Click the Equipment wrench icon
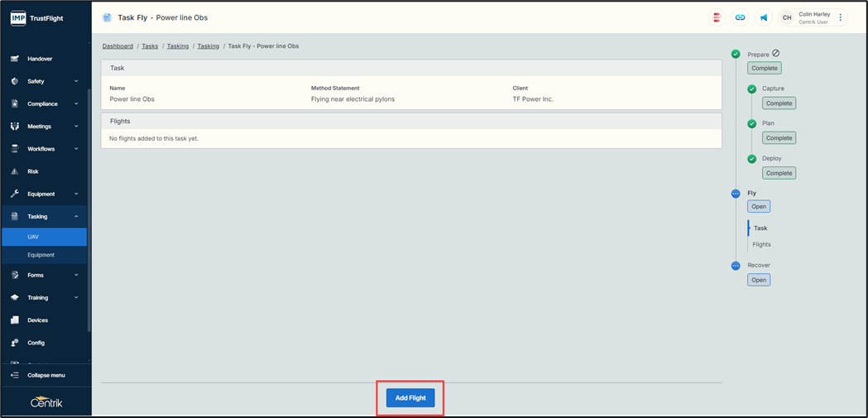 click(15, 195)
